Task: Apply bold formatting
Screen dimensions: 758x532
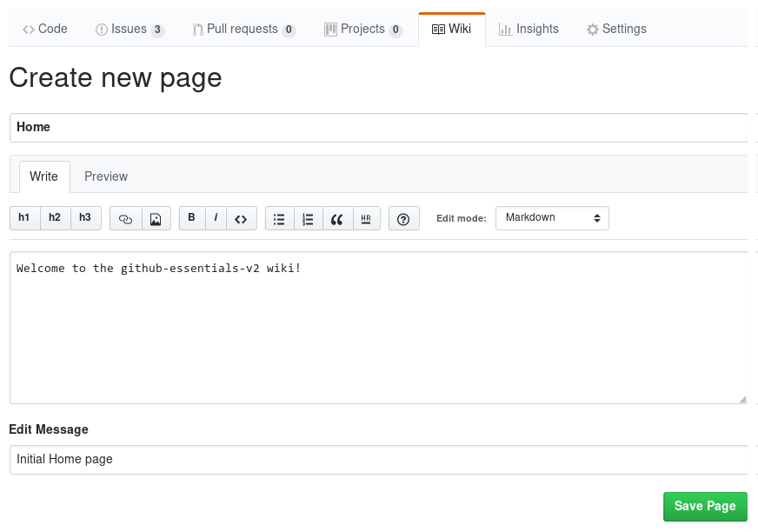Action: point(192,218)
